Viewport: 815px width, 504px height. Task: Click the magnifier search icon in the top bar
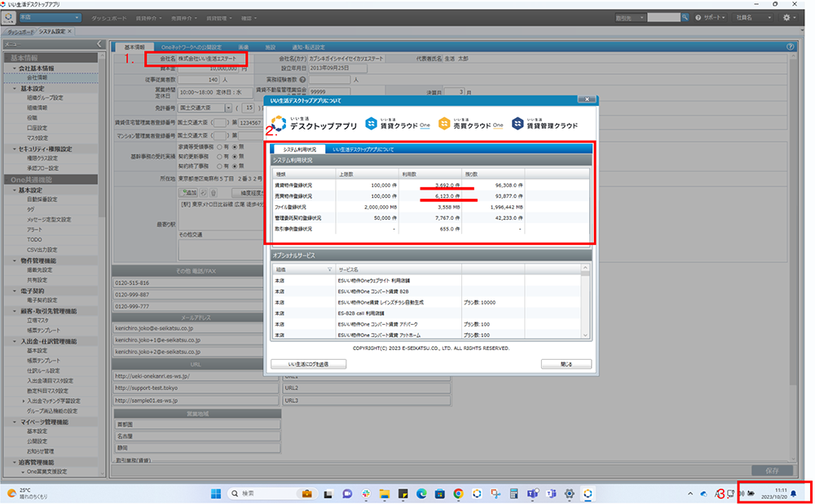[x=685, y=18]
